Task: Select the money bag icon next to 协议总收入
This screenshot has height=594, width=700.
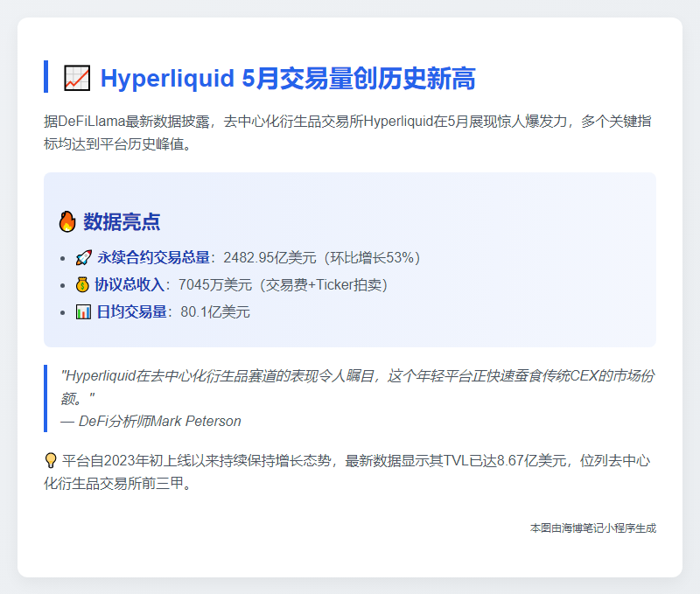Action: pyautogui.click(x=81, y=283)
